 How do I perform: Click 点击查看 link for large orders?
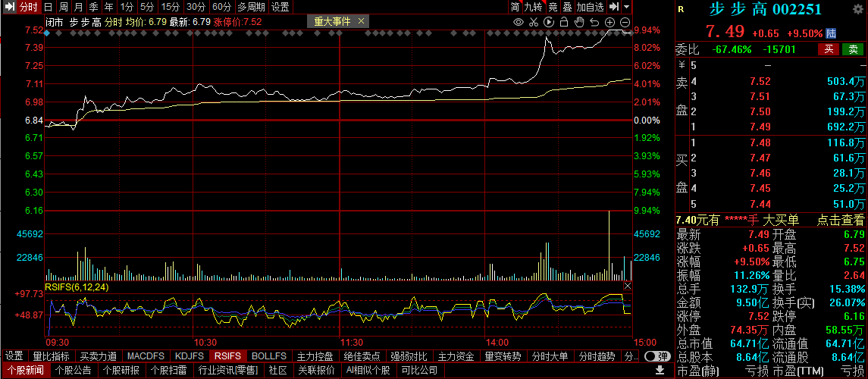pyautogui.click(x=840, y=221)
